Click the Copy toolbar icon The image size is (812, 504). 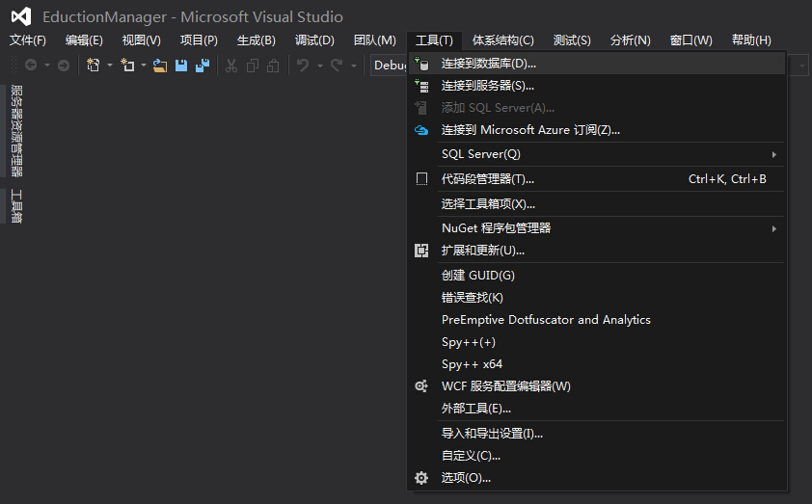[x=253, y=66]
